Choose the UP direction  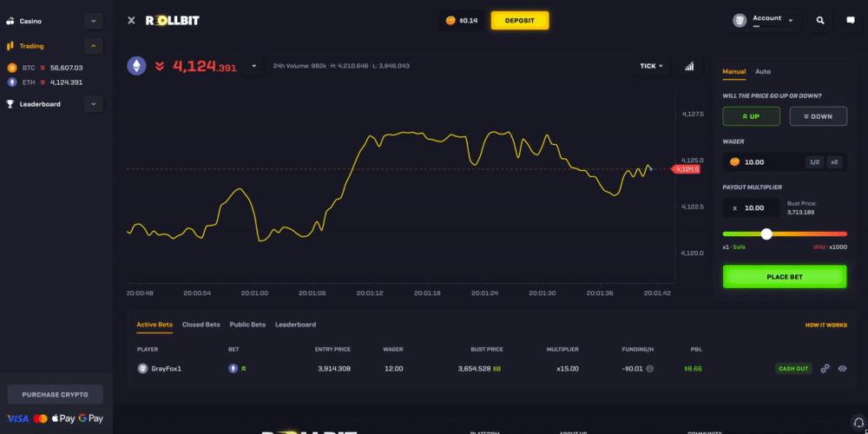point(751,116)
